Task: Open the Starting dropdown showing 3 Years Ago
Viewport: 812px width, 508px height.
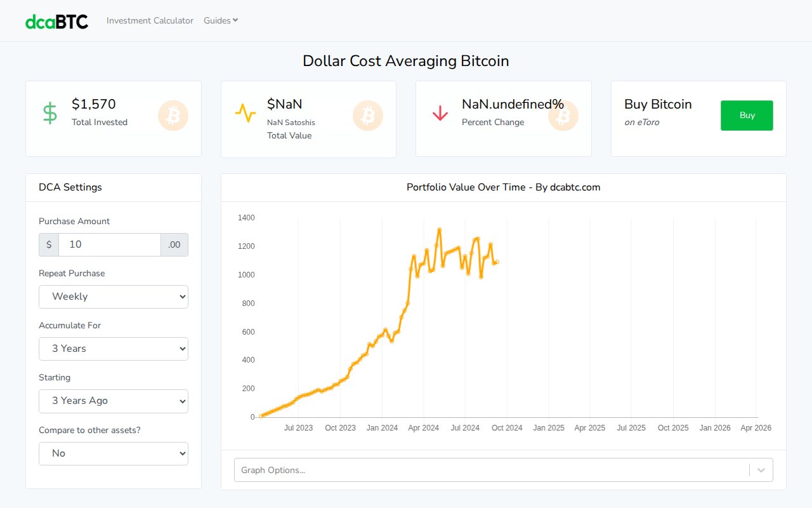Action: click(113, 401)
